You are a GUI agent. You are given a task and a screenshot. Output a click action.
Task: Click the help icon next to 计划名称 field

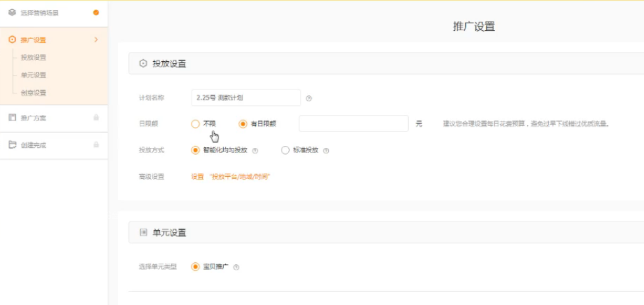click(309, 99)
